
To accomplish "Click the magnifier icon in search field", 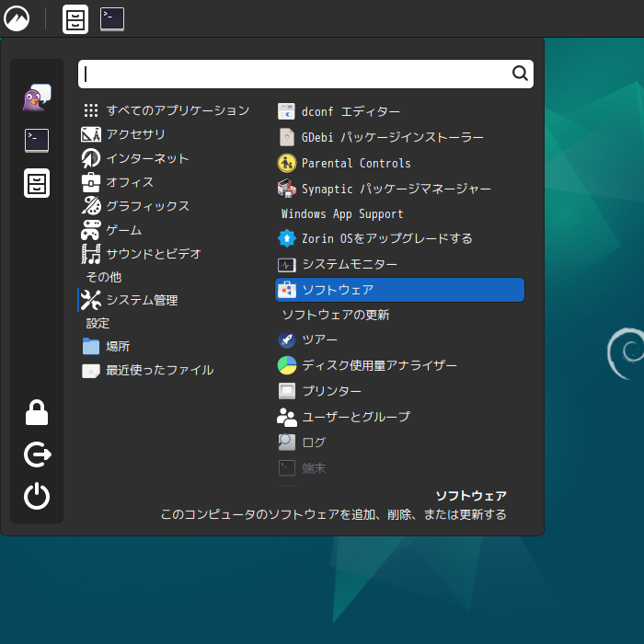I will coord(520,74).
